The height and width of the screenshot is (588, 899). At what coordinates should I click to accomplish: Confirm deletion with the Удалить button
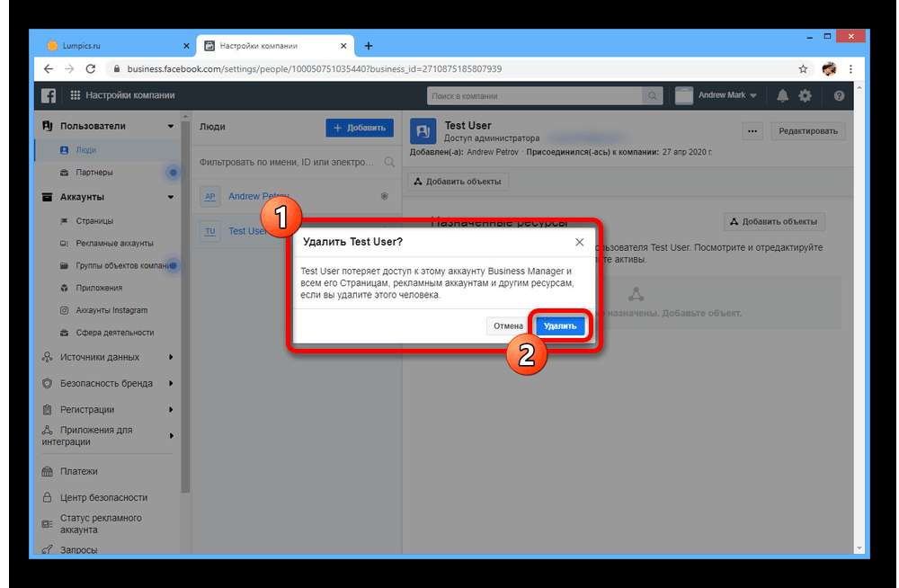[x=560, y=325]
